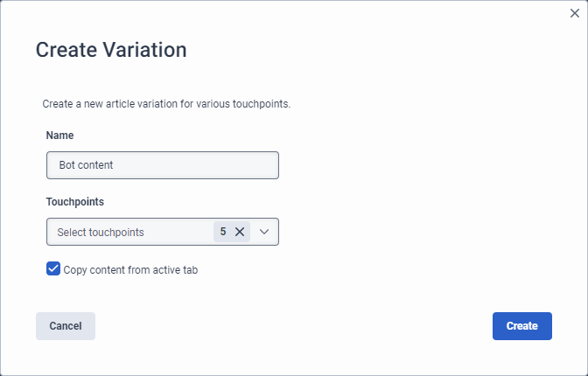Uncheck the Copy content from active tab checkbox
Image resolution: width=588 pixels, height=376 pixels.
pyautogui.click(x=53, y=269)
